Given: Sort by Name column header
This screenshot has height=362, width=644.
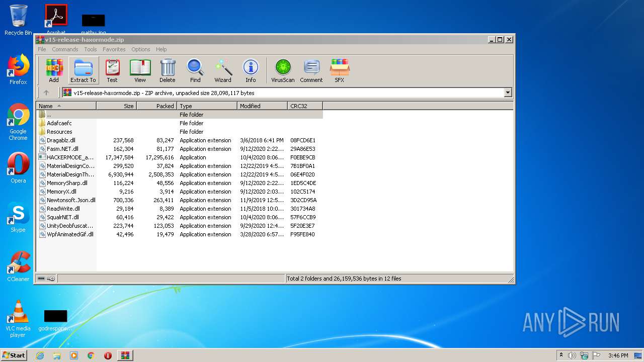Looking at the screenshot, I should [x=66, y=106].
